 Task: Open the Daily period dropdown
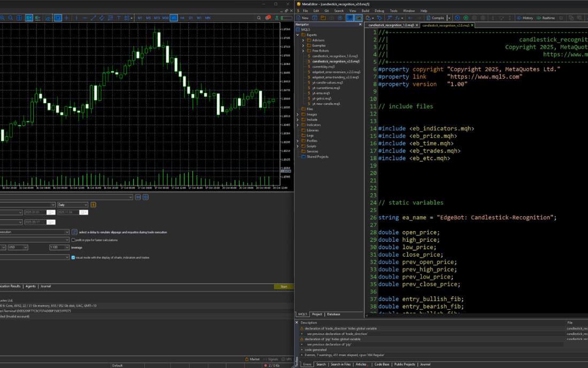click(x=72, y=205)
